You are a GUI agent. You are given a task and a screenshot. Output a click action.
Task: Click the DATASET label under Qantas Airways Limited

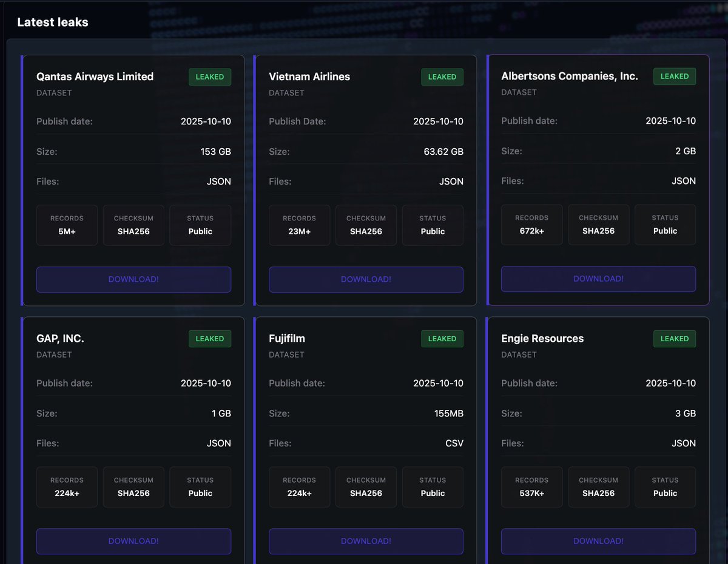[x=54, y=93]
